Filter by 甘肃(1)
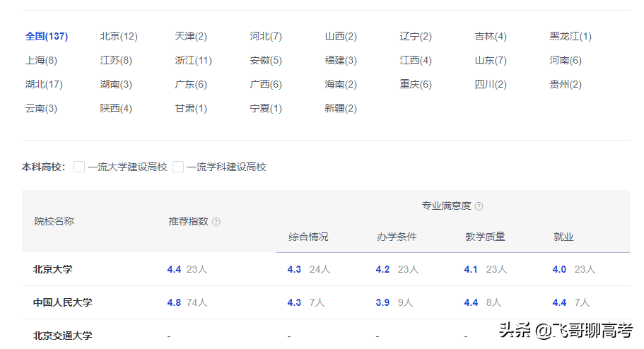The image size is (644, 349). point(191,108)
